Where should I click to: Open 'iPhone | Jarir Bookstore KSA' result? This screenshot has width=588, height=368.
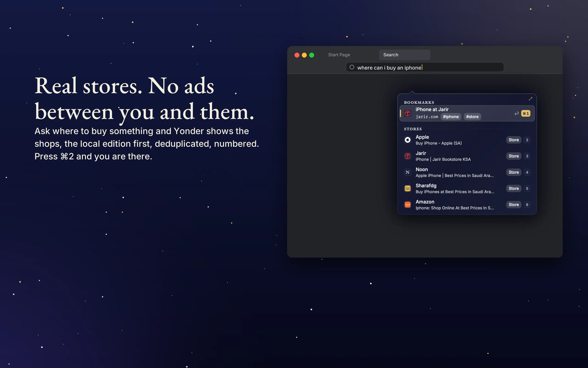pyautogui.click(x=443, y=159)
